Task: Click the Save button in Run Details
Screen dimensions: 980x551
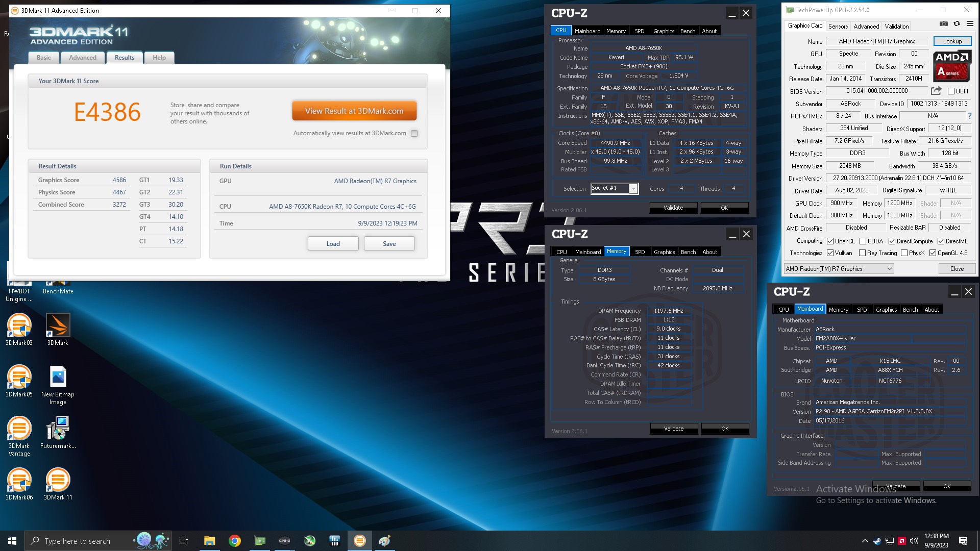Action: (x=389, y=244)
